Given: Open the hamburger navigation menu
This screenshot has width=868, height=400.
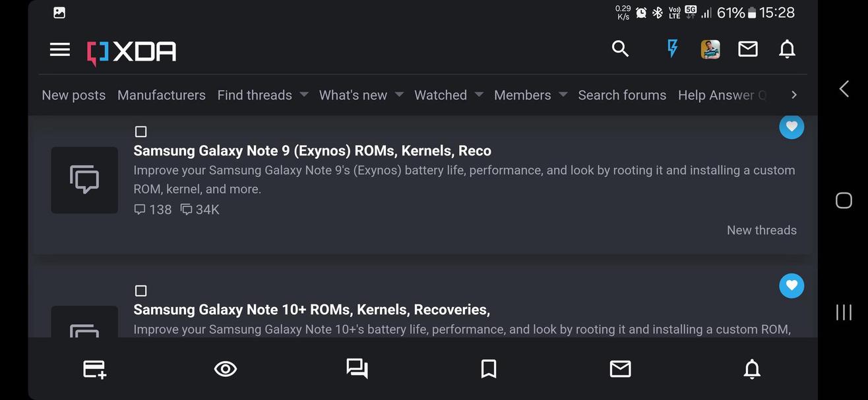Looking at the screenshot, I should tap(59, 49).
